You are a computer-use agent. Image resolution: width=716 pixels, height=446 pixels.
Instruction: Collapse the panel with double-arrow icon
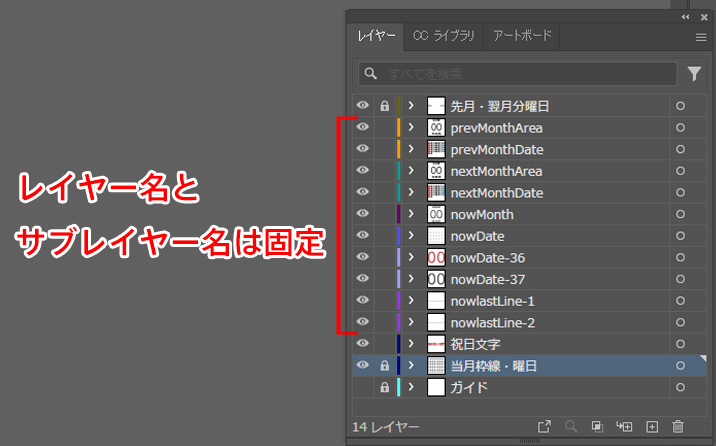pos(685,17)
